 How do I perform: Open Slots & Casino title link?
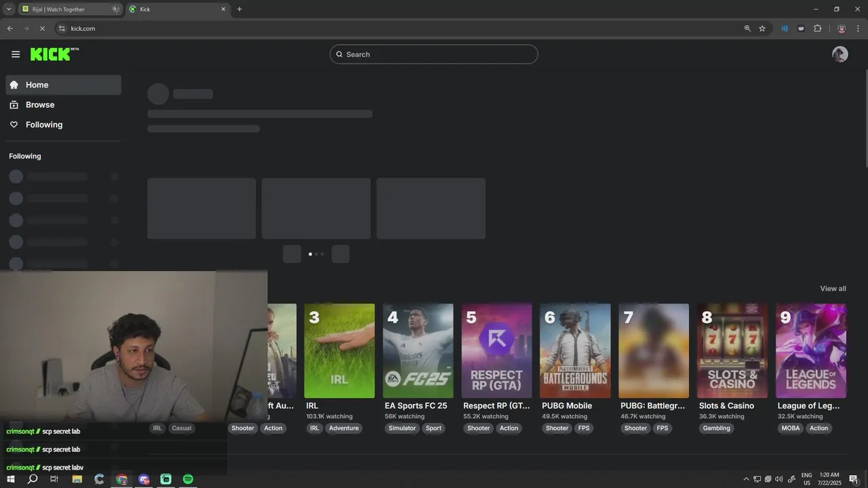(x=726, y=406)
